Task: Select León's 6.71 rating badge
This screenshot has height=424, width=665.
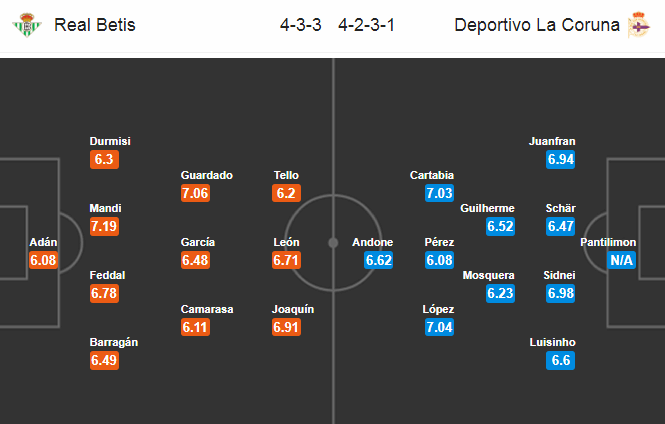Action: pos(286,260)
